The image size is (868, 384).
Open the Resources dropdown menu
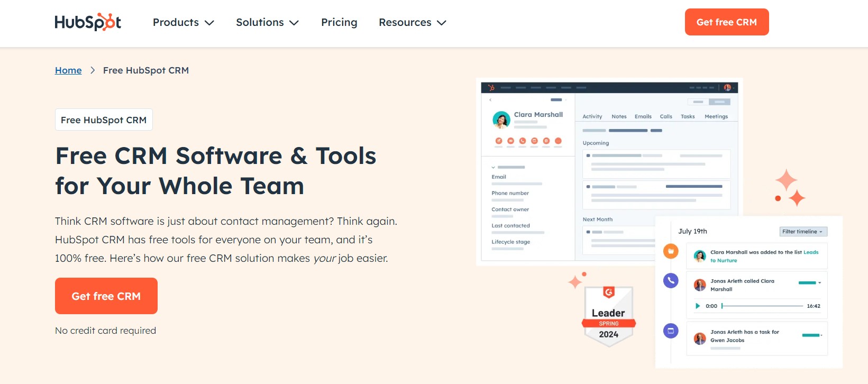413,22
